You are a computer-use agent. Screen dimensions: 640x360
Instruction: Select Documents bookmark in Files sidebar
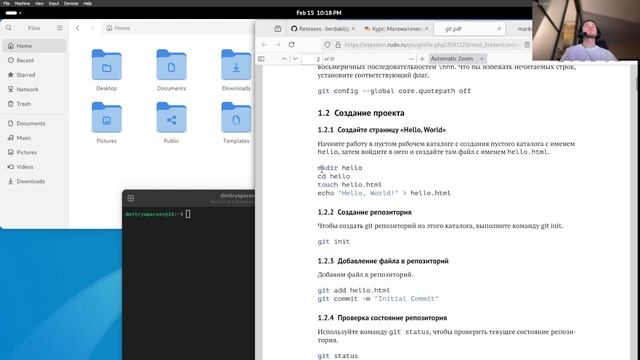pos(34,123)
